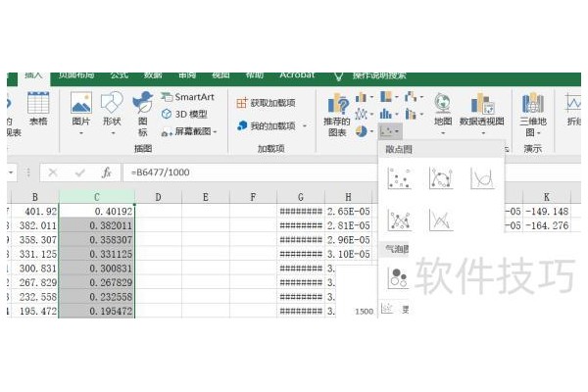Open the column or bar chart dropdown
This screenshot has height=392, width=588.
click(x=364, y=98)
